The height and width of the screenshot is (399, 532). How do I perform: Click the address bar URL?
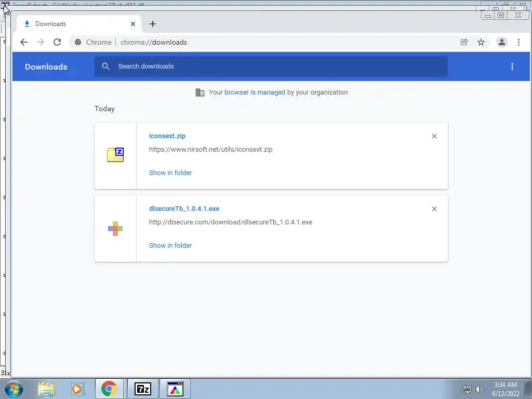click(x=154, y=42)
